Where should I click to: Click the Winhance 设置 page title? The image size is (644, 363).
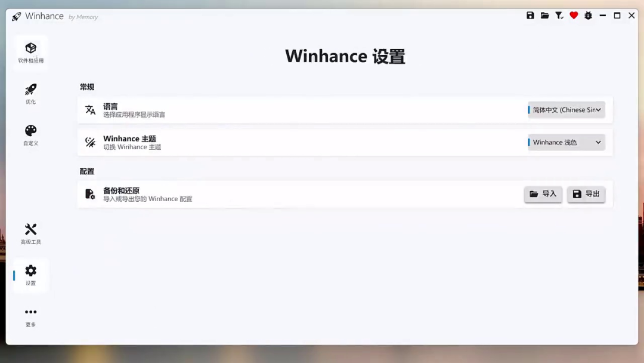tap(345, 56)
